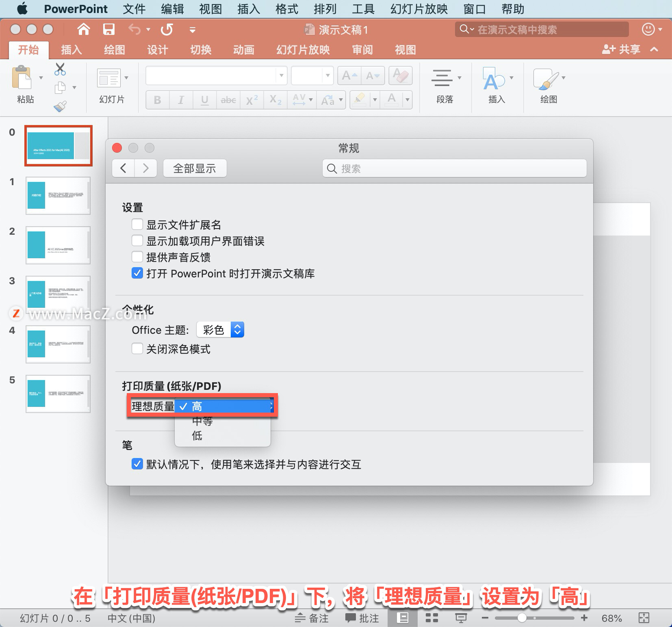
Task: Open font name dropdown arrow
Action: click(281, 76)
